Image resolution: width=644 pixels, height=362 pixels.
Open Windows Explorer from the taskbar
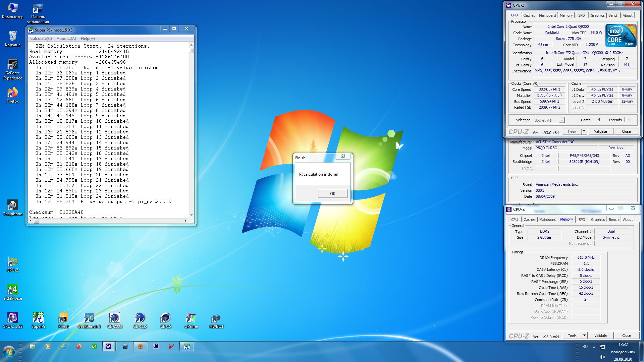[33, 346]
